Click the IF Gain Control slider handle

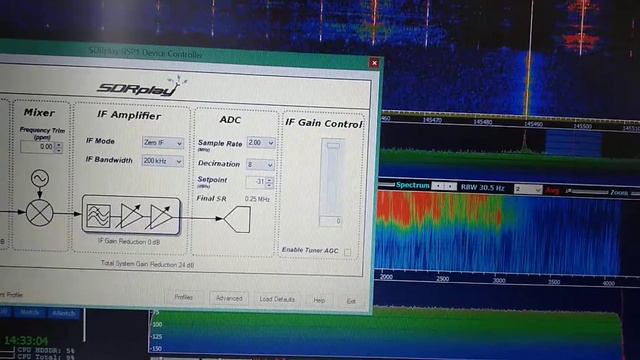click(x=333, y=145)
